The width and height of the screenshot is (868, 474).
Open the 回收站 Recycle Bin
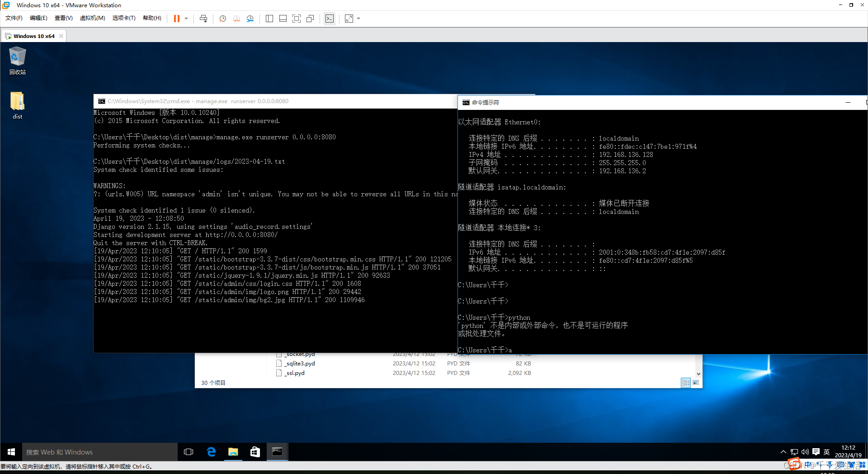click(17, 58)
